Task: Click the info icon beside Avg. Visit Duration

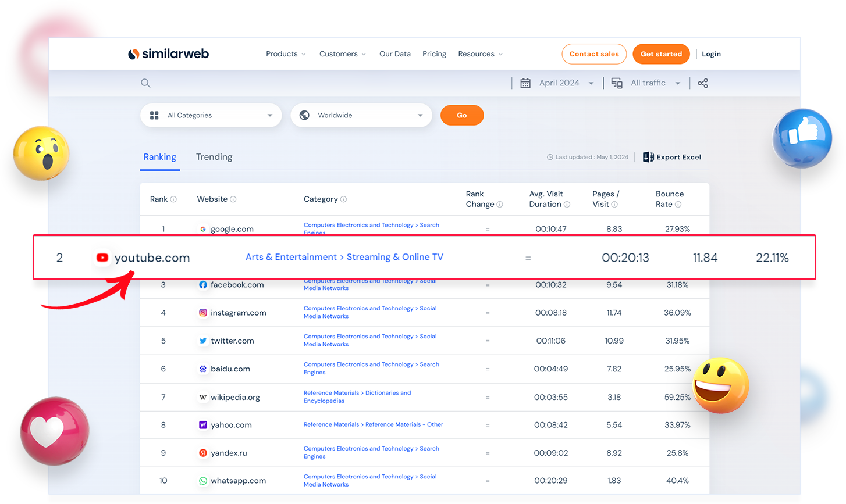Action: tap(567, 205)
